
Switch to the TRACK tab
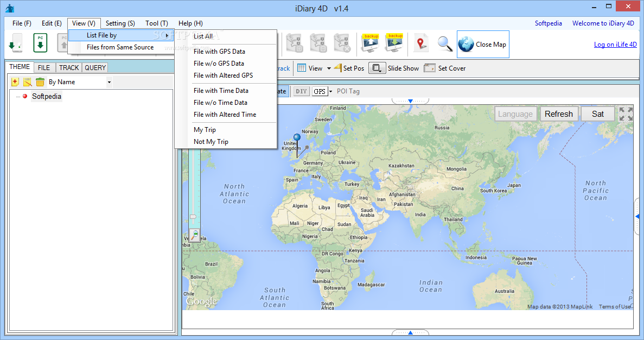click(69, 68)
